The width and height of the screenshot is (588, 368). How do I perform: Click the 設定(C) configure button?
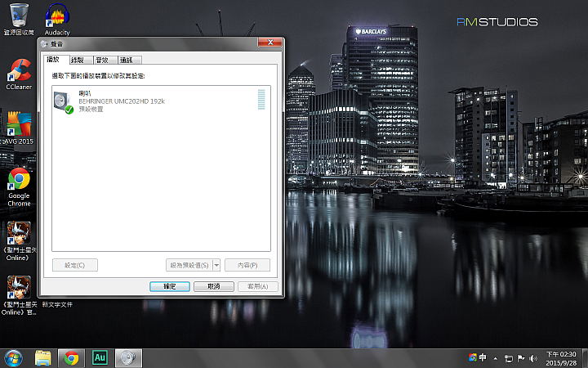75,265
